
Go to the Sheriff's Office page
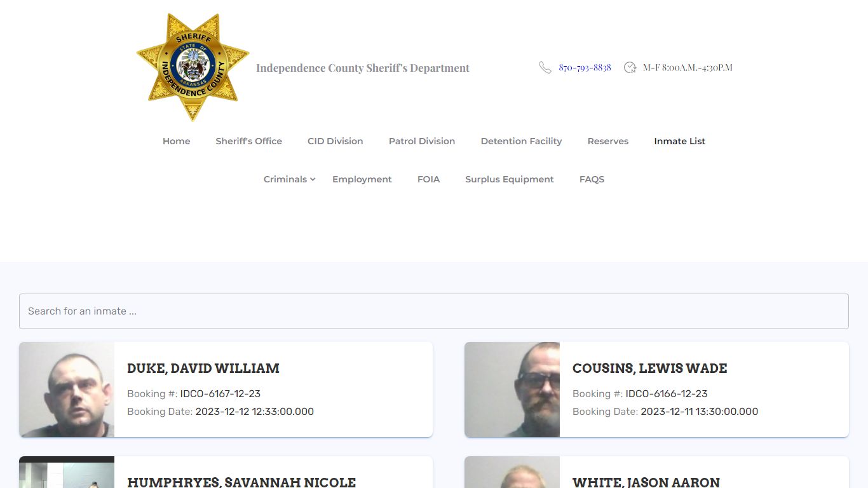(248, 141)
